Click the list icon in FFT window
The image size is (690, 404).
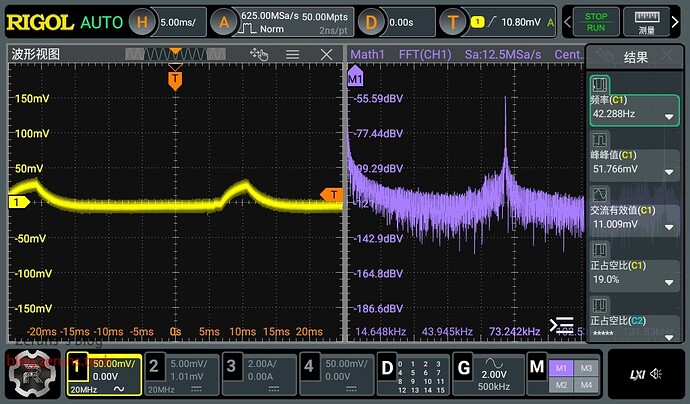tap(562, 326)
